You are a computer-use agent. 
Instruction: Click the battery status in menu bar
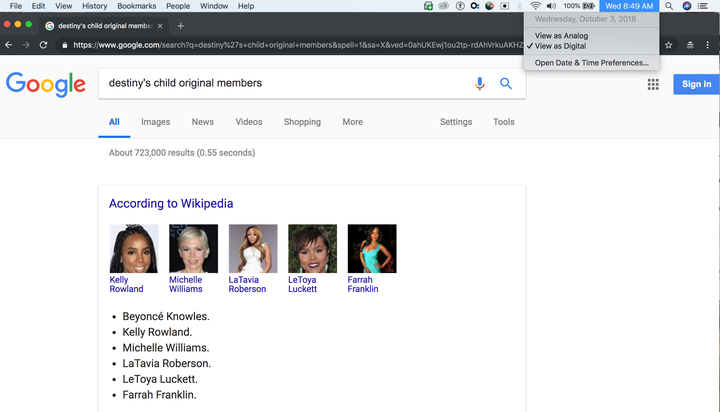[579, 6]
